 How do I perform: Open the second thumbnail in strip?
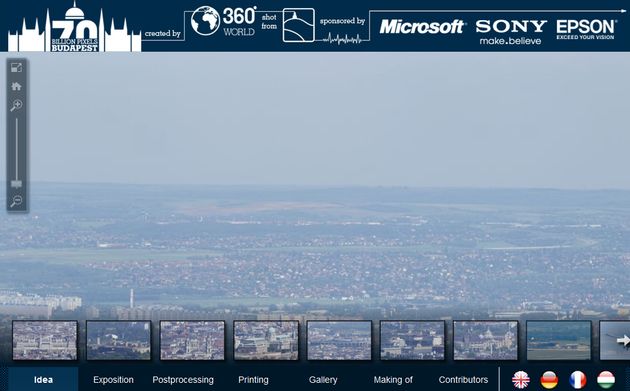pos(119,340)
